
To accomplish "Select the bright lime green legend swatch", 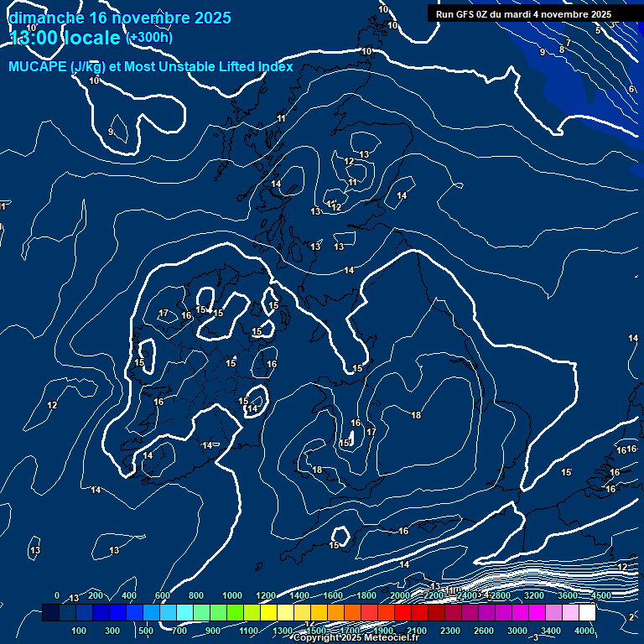I will pos(235,612).
